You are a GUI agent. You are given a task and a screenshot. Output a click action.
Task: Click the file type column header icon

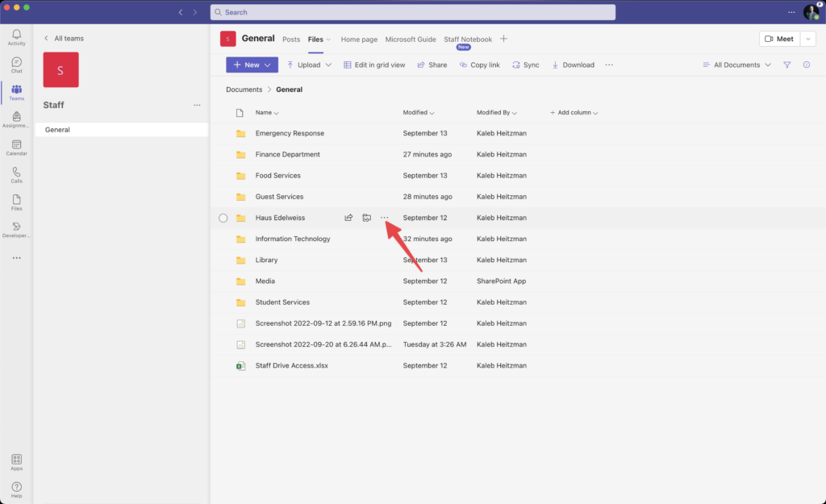click(x=240, y=113)
